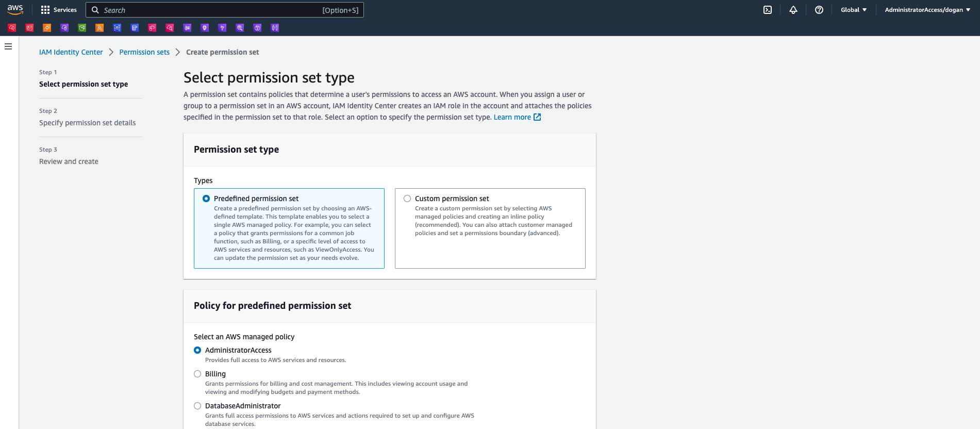Click the Create permission set breadcrumb text
980x429 pixels.
click(223, 52)
